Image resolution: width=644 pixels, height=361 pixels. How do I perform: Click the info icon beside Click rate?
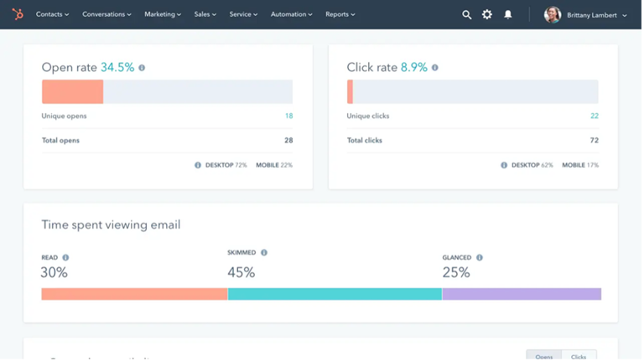pyautogui.click(x=436, y=68)
